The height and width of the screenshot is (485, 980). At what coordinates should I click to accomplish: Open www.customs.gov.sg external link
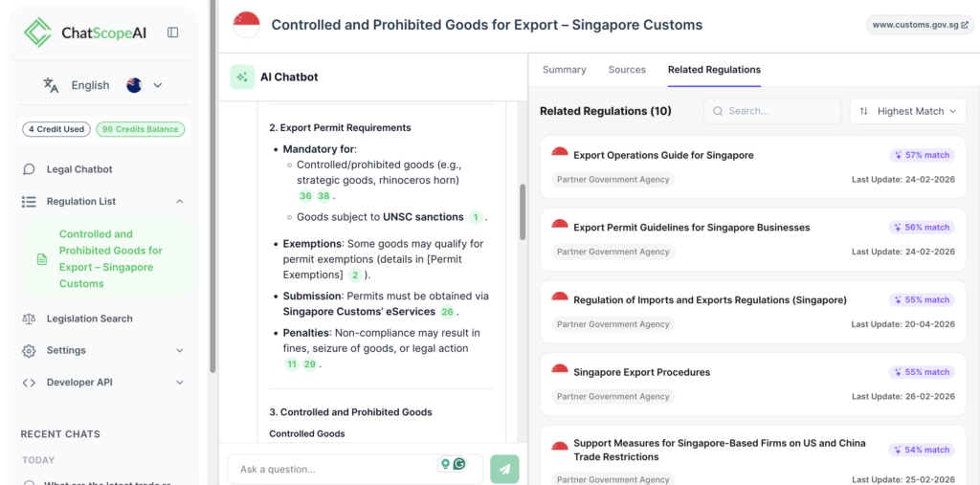click(x=920, y=25)
